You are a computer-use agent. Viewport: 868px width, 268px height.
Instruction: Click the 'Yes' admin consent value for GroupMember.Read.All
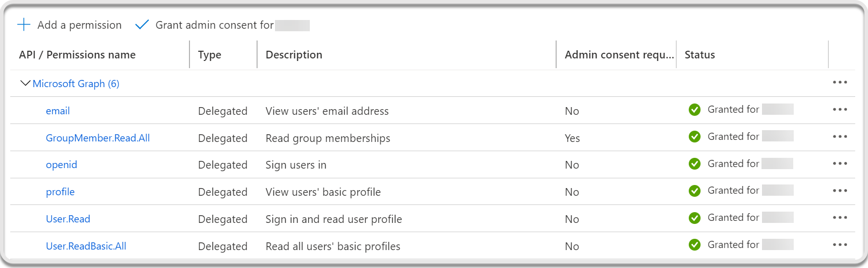pyautogui.click(x=573, y=138)
